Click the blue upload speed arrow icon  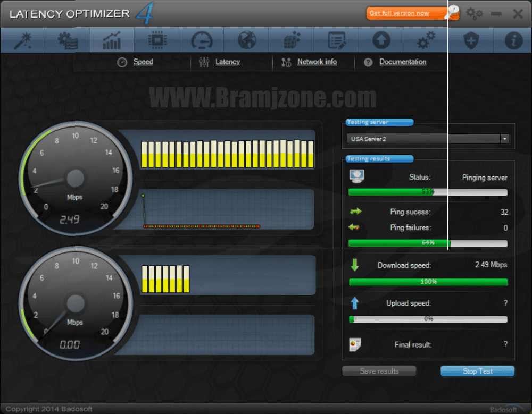click(x=355, y=303)
